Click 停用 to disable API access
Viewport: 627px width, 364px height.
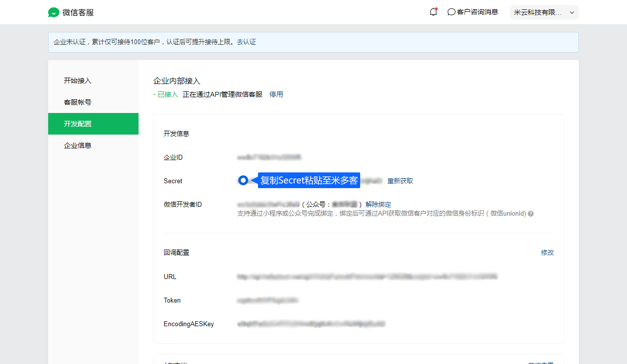276,94
